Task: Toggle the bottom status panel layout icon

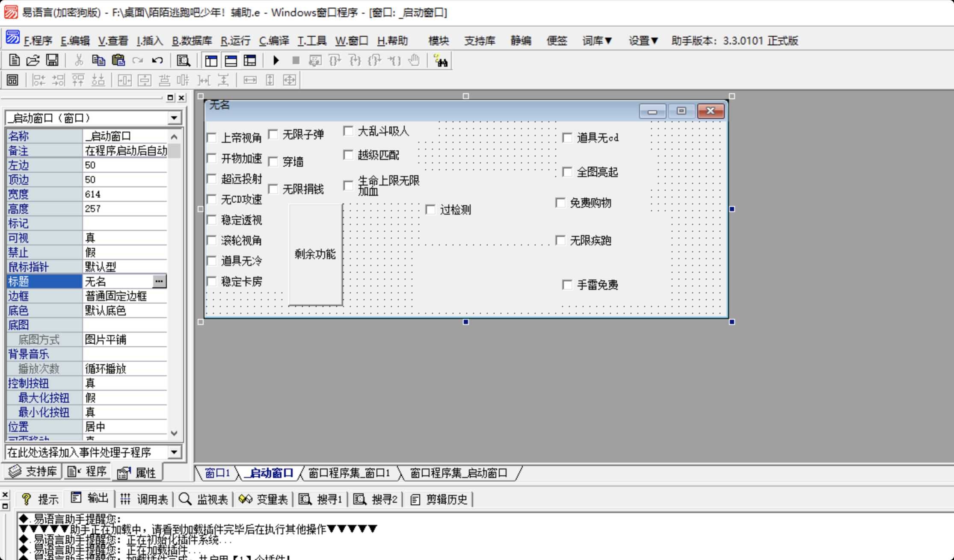Action: (231, 61)
